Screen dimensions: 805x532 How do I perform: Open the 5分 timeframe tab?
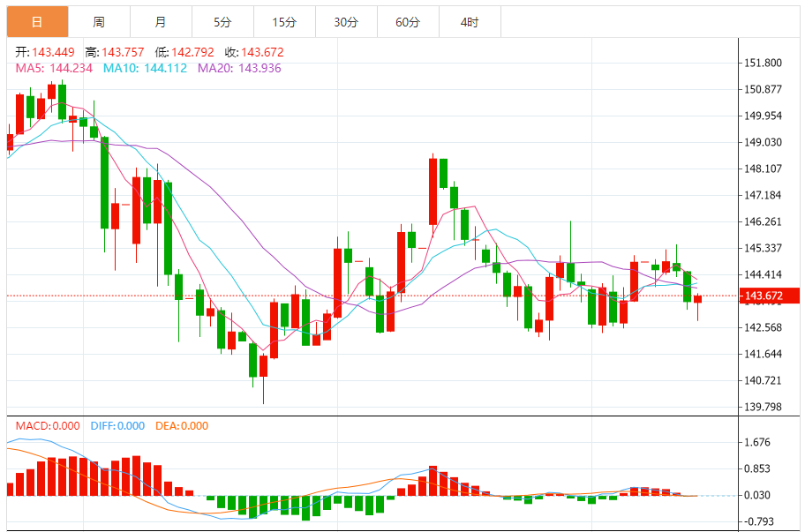click(x=222, y=22)
